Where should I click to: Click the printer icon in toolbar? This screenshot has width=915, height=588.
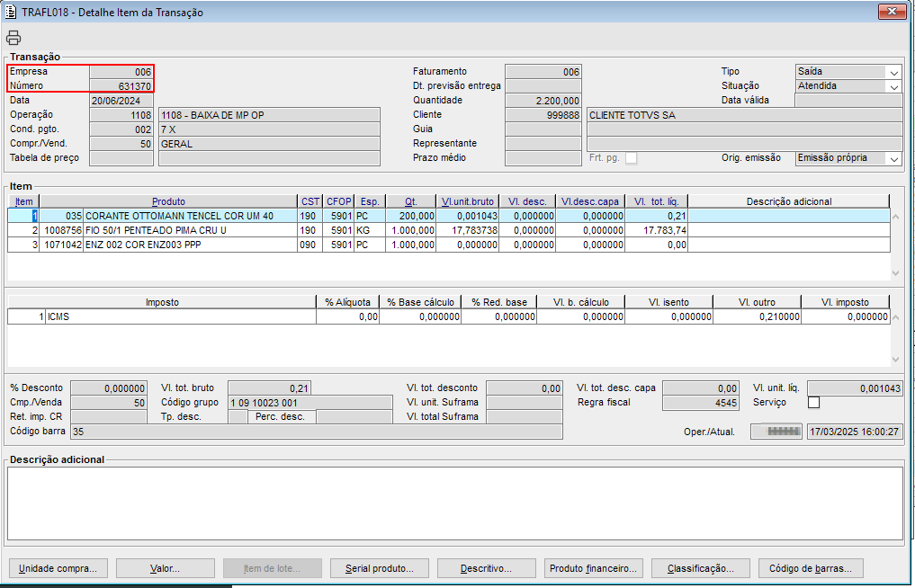13,38
